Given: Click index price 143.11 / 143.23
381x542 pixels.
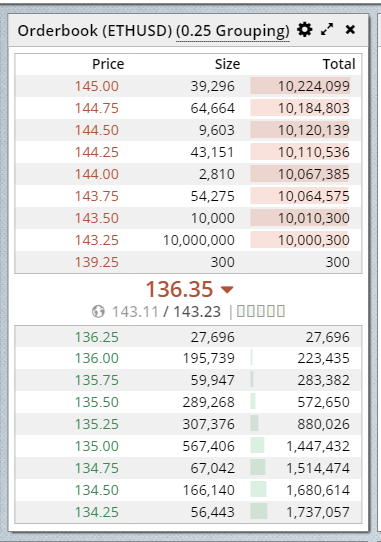Looking at the screenshot, I should 166,311.
